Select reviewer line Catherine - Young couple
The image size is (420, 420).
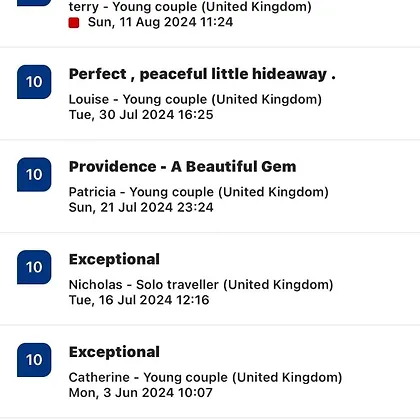click(205, 377)
